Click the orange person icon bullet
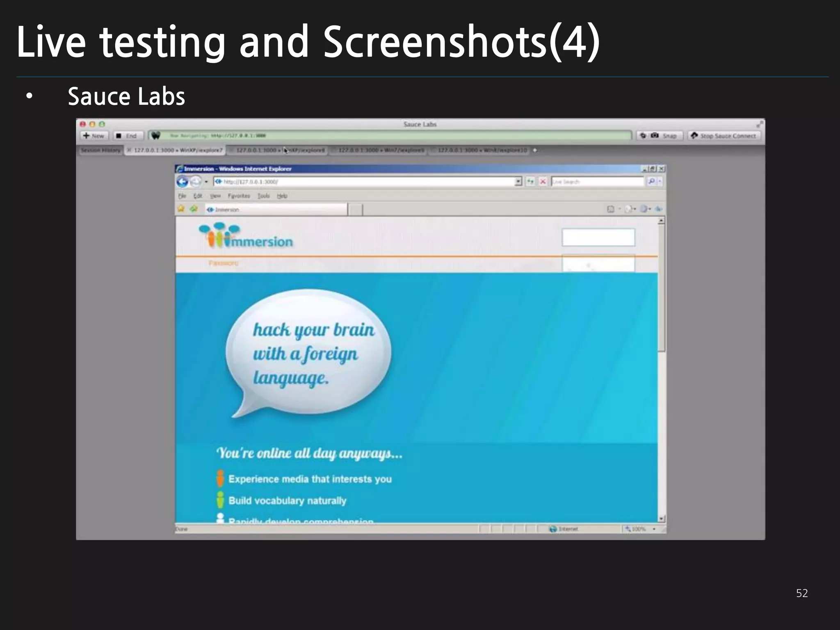840x630 pixels. [220, 478]
